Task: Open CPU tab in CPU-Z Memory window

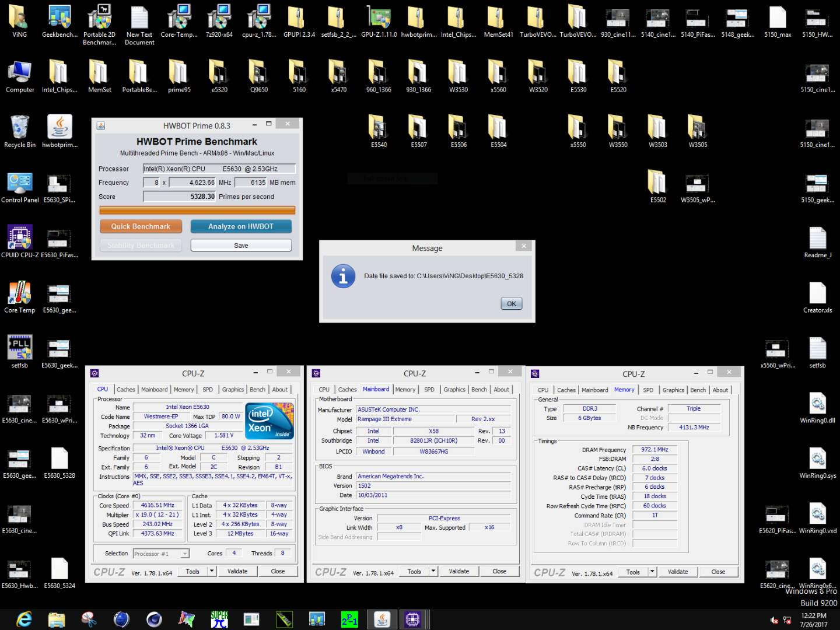Action: click(x=543, y=390)
